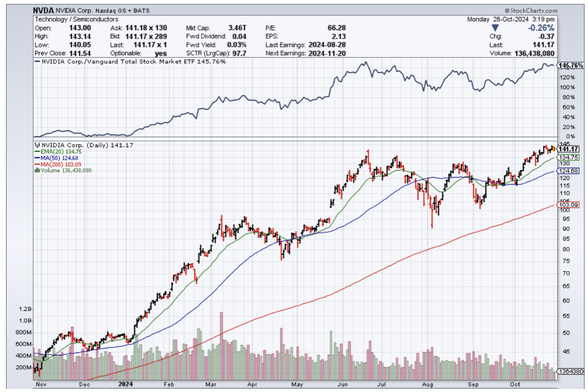Click the Volume 136,438,080 value in the header

point(534,53)
